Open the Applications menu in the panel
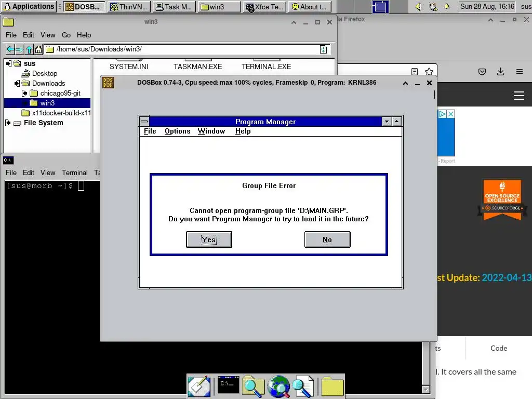This screenshot has width=532, height=399. pyautogui.click(x=29, y=6)
